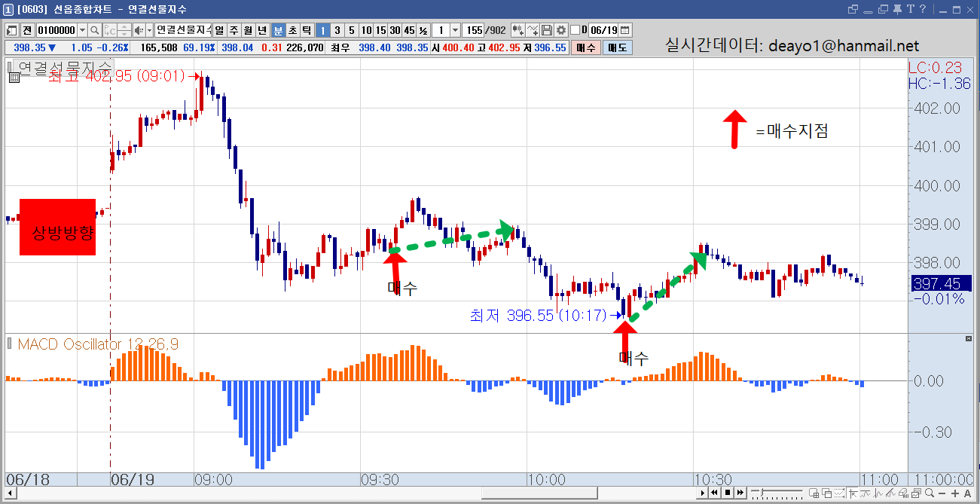Select the 주 (weekly) period toggle
Screen dimensions: 980x504
pyautogui.click(x=234, y=30)
